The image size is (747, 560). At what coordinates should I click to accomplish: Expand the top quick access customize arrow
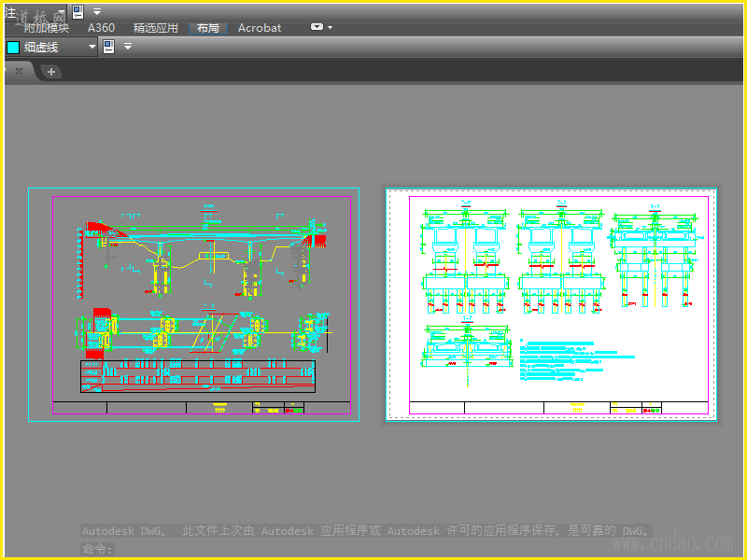[96, 12]
